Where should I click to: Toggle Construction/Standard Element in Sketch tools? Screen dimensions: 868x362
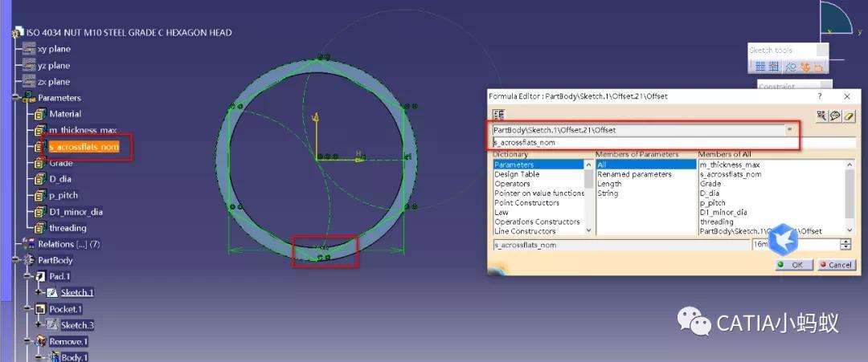click(x=791, y=67)
